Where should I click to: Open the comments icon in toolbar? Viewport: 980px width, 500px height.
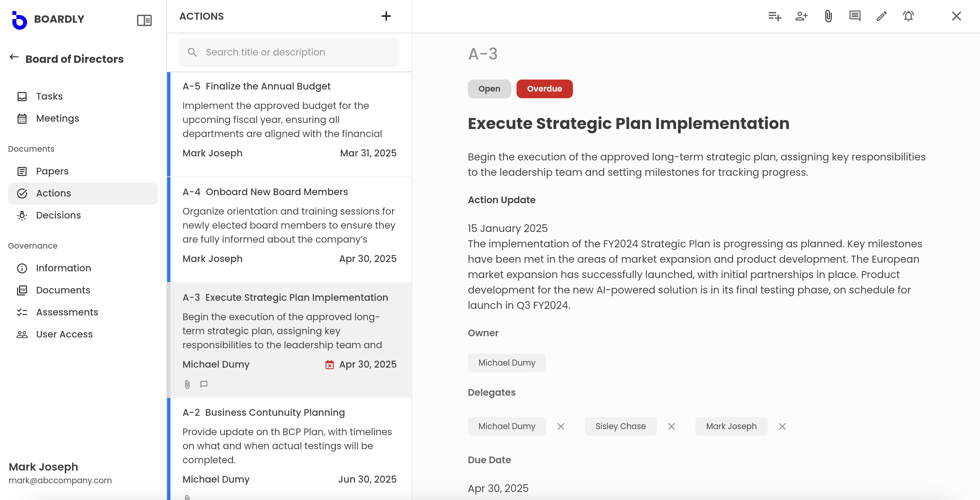tap(855, 16)
